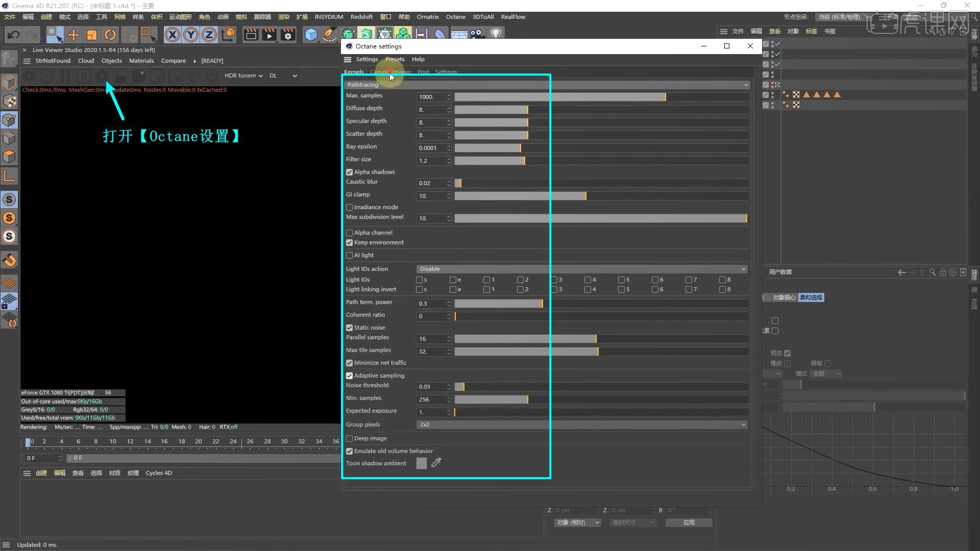Open the Presets menu in Octane settings

tap(395, 59)
